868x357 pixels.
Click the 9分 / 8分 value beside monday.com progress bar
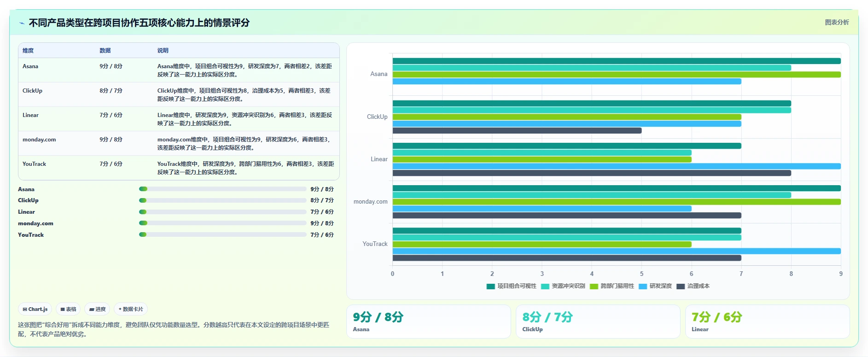click(x=322, y=223)
